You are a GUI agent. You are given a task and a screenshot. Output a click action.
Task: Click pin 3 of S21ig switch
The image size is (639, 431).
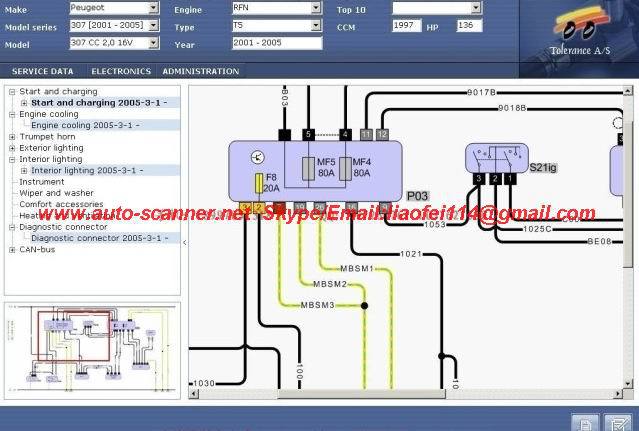click(x=479, y=178)
